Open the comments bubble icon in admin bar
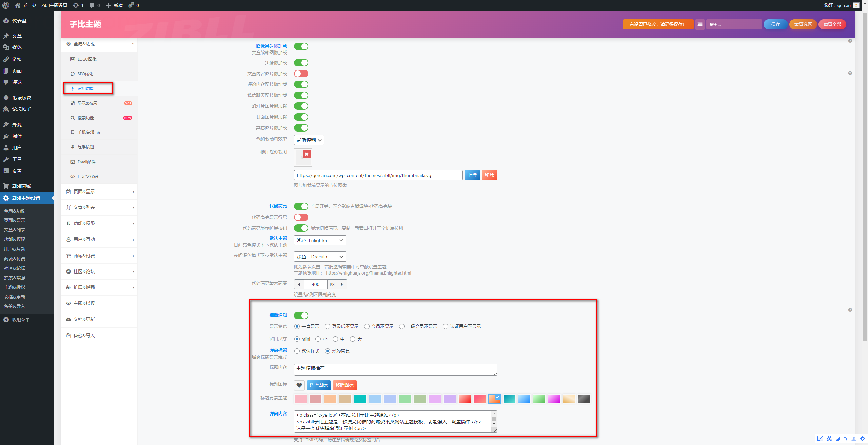The width and height of the screenshot is (868, 445). 92,5
